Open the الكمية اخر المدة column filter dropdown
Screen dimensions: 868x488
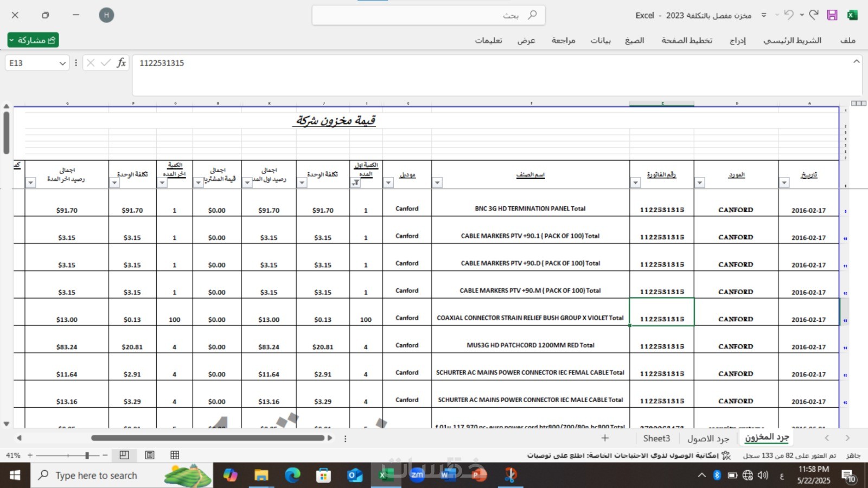(162, 183)
